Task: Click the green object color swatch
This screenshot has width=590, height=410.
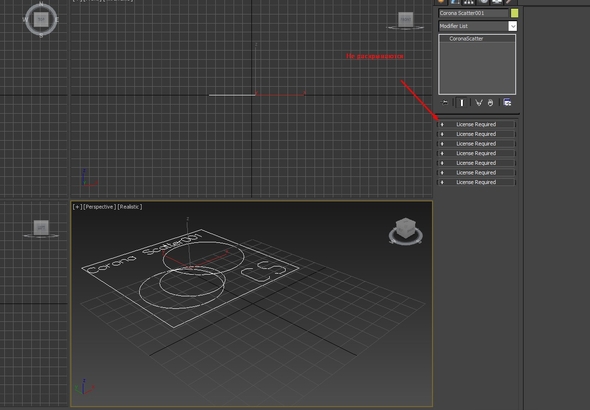Action: tap(514, 13)
